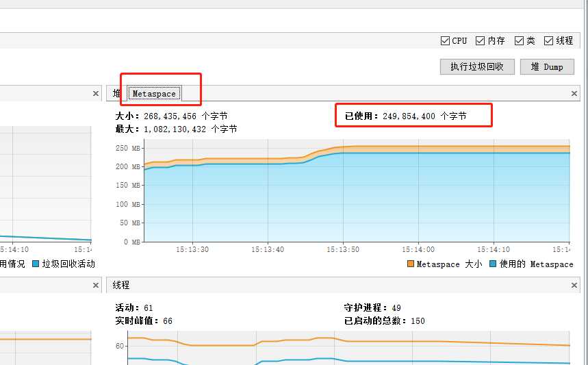Click the 15:13:50 time axis label
588x365 pixels.
tap(343, 249)
